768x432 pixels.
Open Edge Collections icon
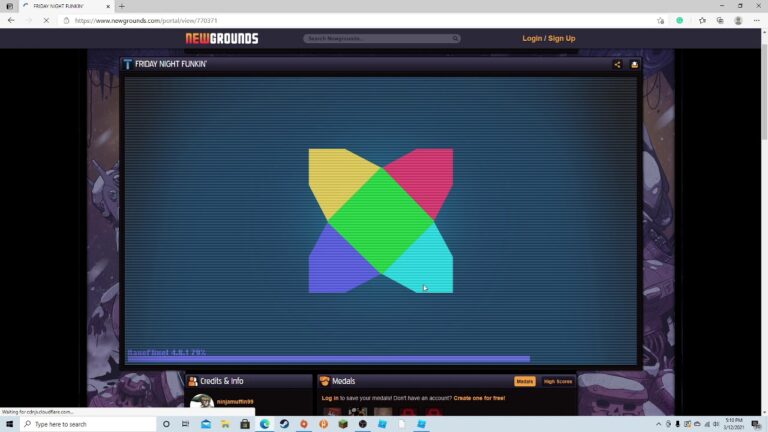[720, 20]
